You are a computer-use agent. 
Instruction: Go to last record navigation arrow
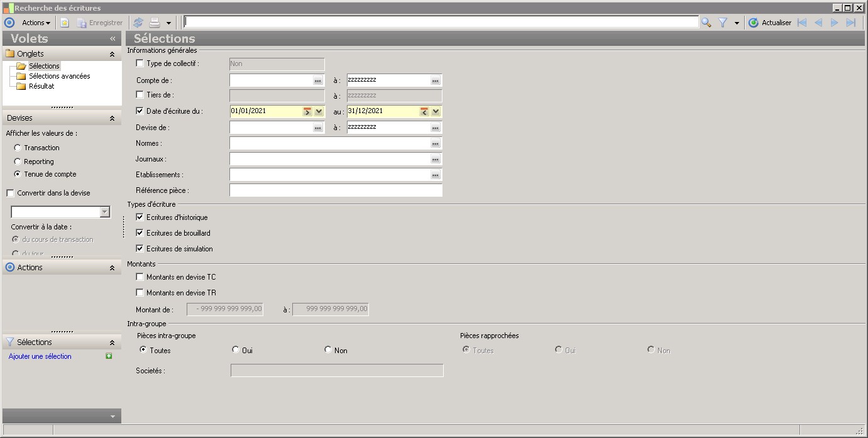tap(851, 23)
